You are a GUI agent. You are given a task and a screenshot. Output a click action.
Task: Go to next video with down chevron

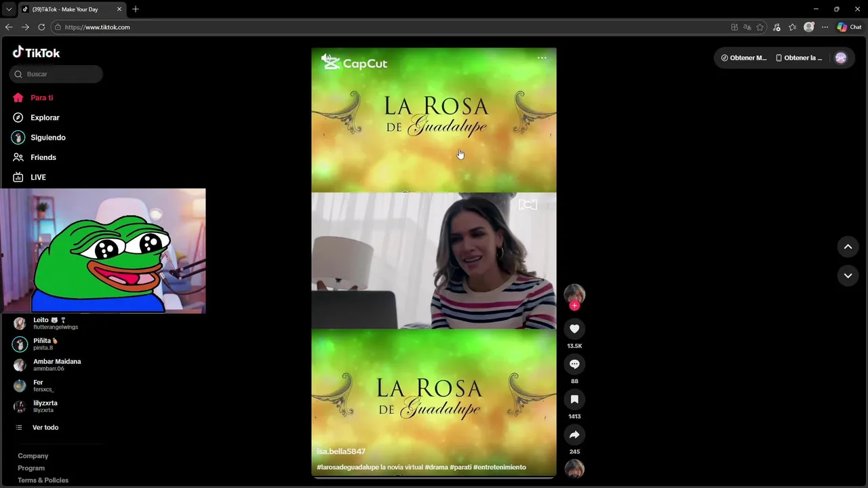pyautogui.click(x=848, y=276)
